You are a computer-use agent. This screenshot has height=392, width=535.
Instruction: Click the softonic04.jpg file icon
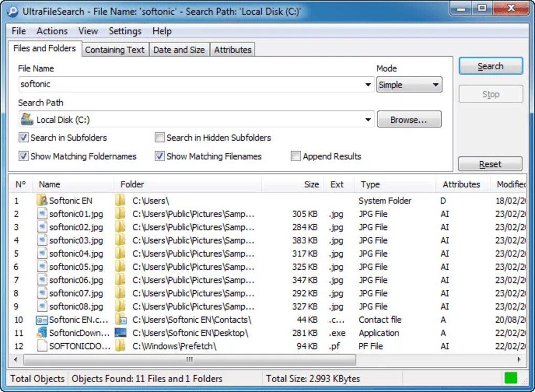coord(41,253)
